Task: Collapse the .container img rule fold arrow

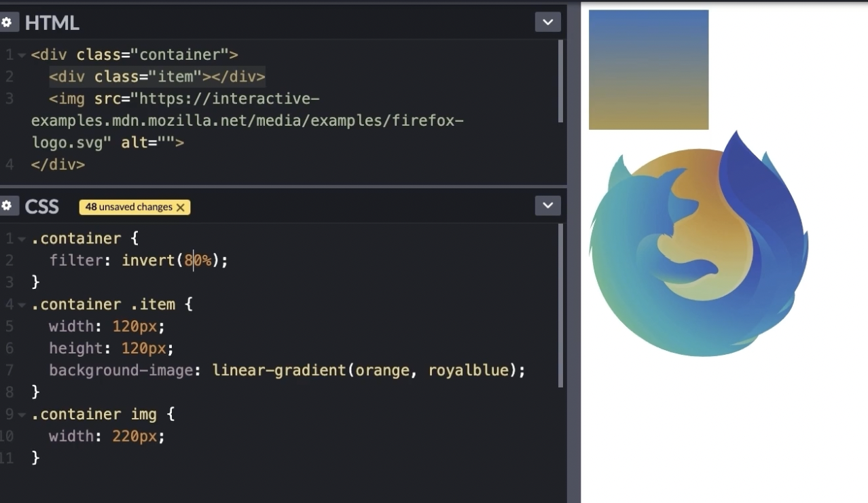Action: [22, 415]
